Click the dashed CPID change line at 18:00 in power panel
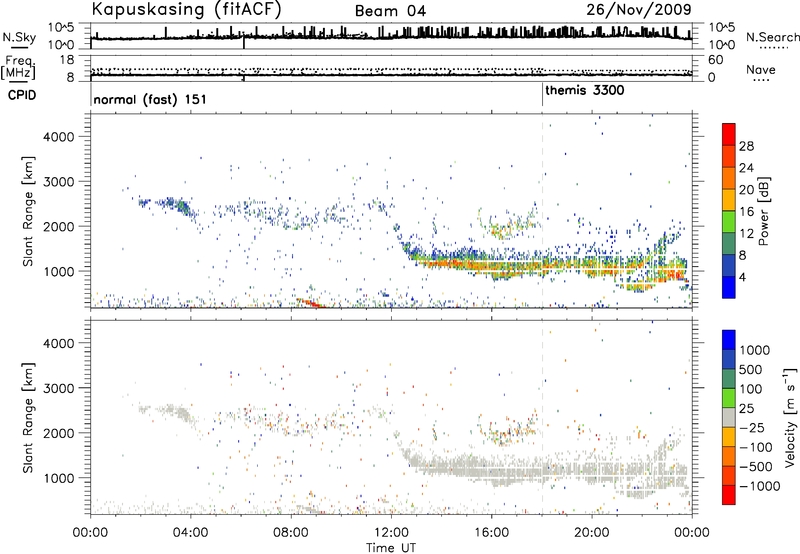The image size is (800, 554). [x=542, y=211]
